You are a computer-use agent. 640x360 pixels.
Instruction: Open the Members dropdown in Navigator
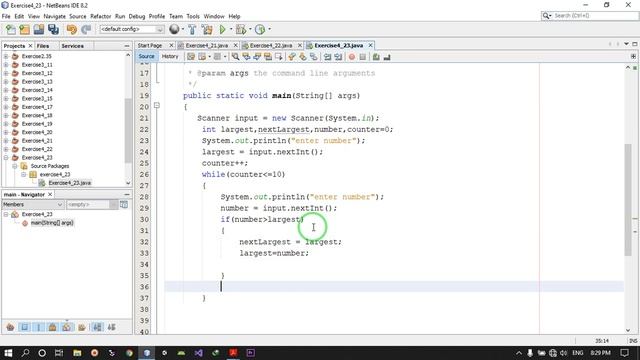pos(33,204)
